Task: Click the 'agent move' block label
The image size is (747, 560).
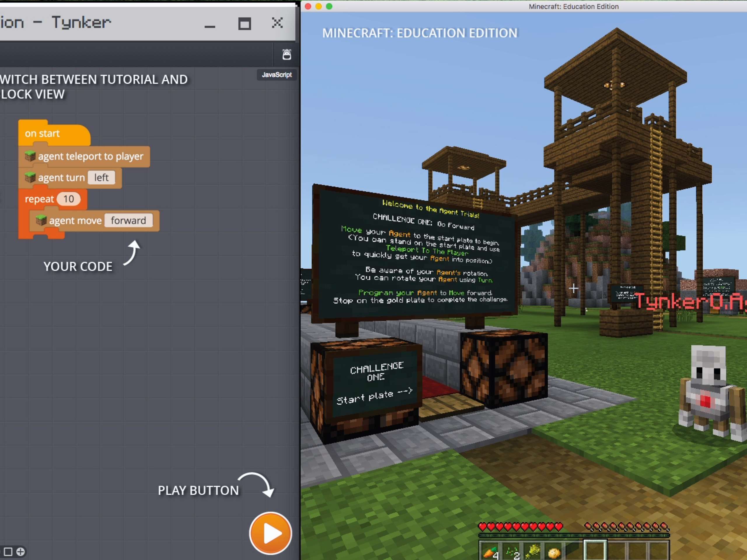Action: click(75, 220)
